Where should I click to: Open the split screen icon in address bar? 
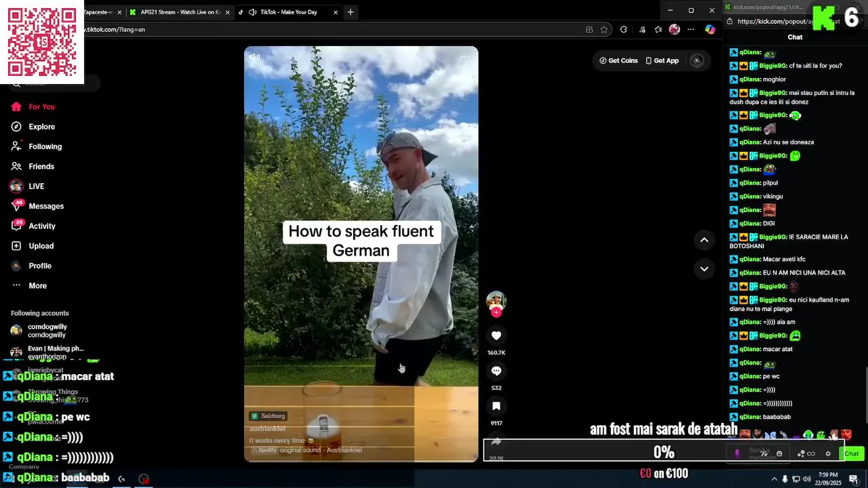tap(589, 29)
